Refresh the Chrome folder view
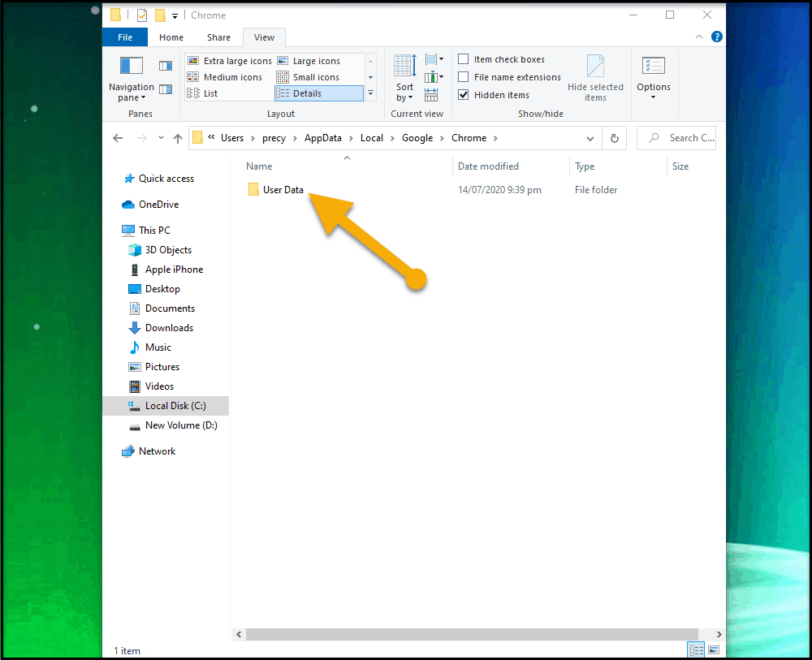The height and width of the screenshot is (660, 812). pos(614,138)
